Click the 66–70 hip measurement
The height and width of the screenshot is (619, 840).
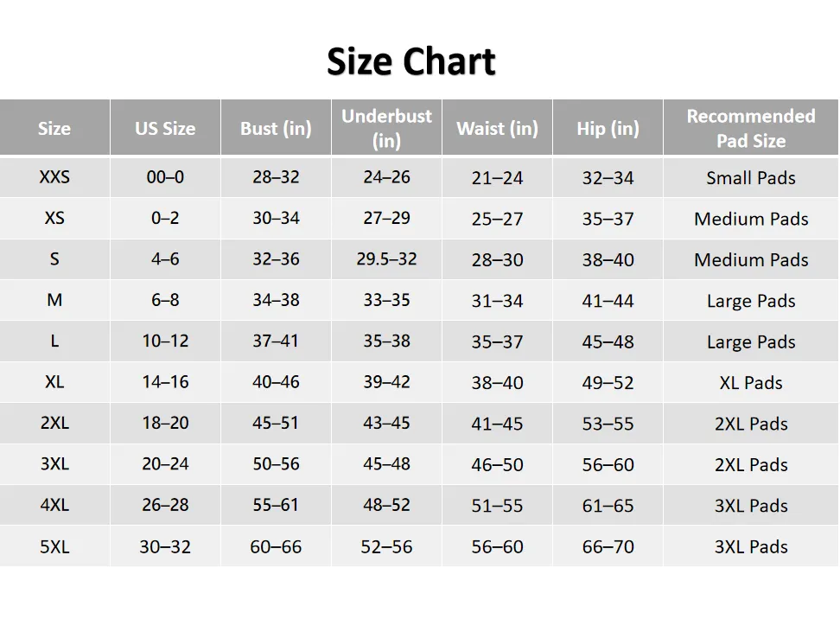pyautogui.click(x=608, y=547)
